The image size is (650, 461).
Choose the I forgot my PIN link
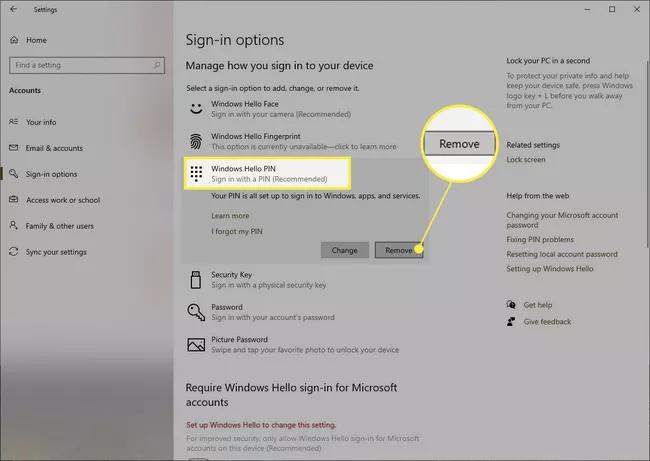(237, 231)
